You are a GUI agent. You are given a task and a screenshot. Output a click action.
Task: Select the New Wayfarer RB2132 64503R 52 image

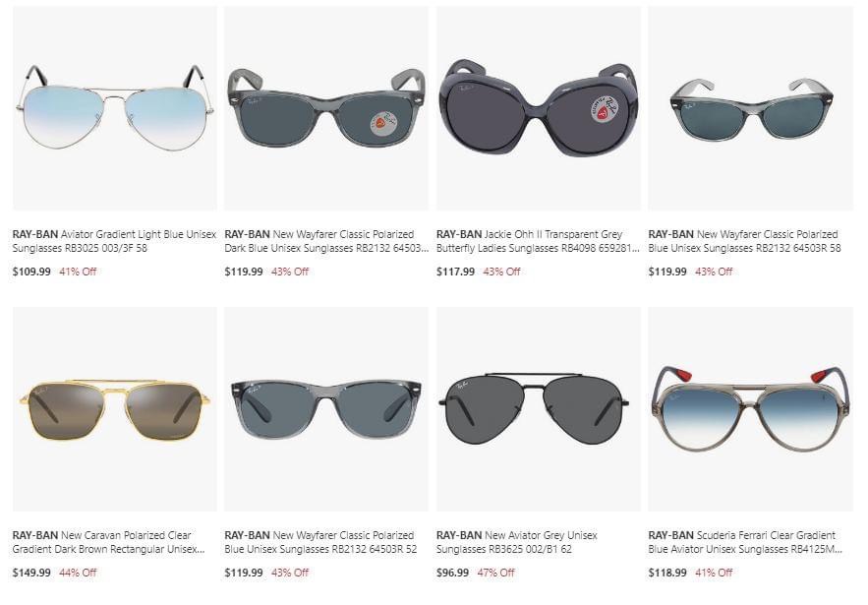326,409
